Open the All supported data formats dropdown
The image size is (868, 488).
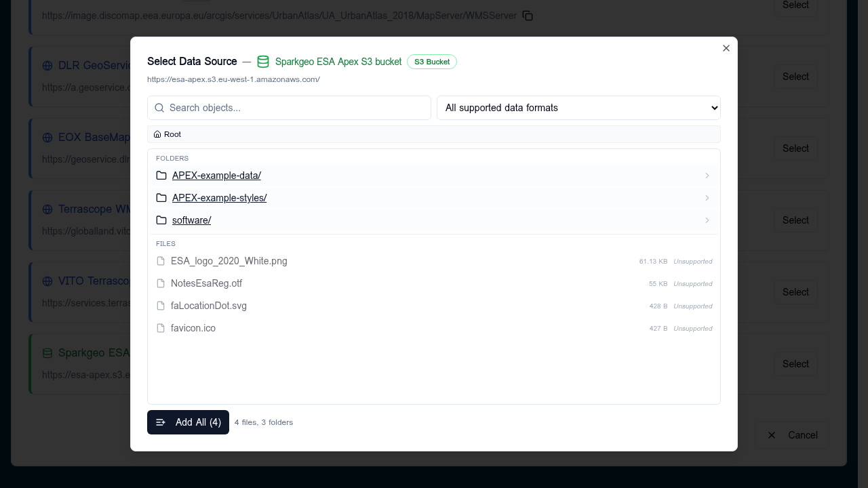point(578,108)
